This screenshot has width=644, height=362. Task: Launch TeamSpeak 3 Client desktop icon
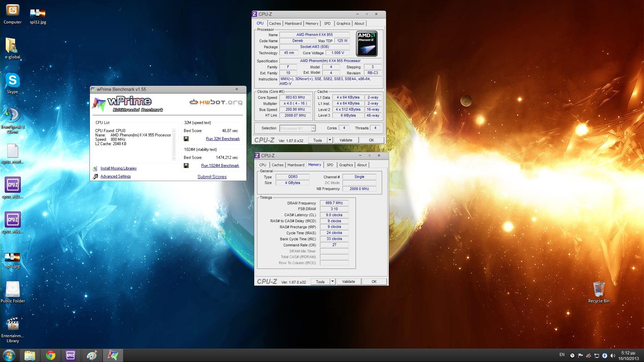[12, 120]
